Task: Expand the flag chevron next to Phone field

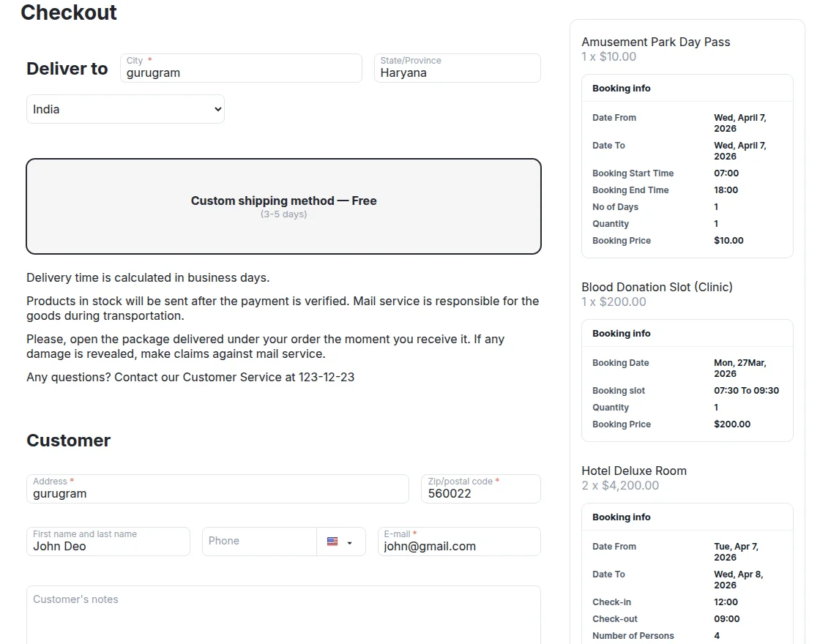Action: pyautogui.click(x=349, y=542)
